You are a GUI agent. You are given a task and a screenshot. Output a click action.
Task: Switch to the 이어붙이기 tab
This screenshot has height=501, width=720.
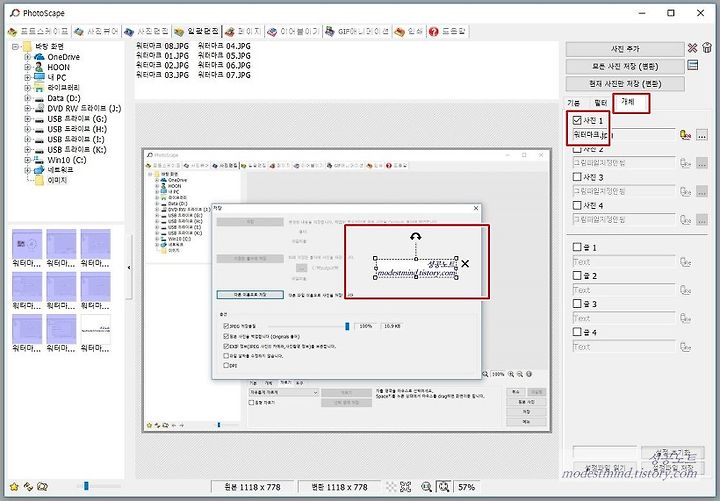click(x=293, y=31)
